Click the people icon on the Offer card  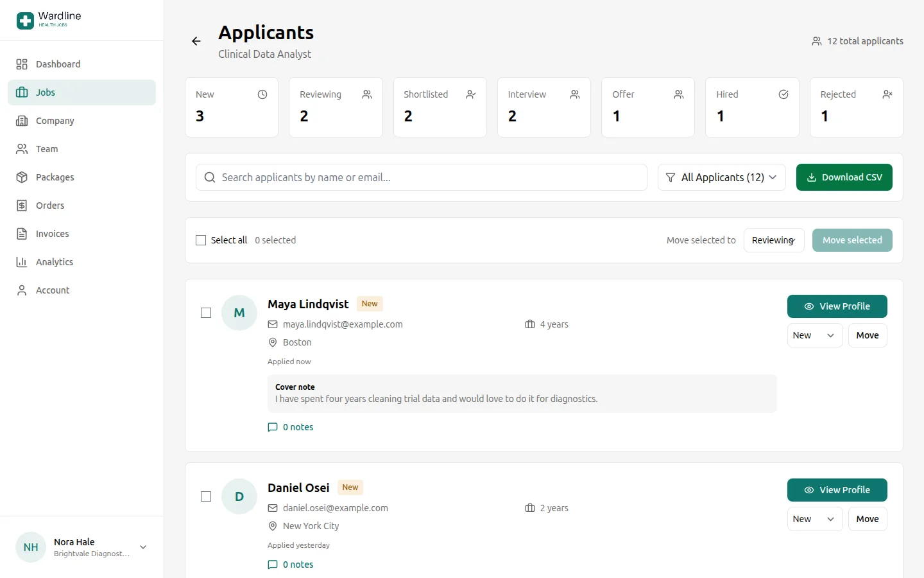tap(679, 94)
